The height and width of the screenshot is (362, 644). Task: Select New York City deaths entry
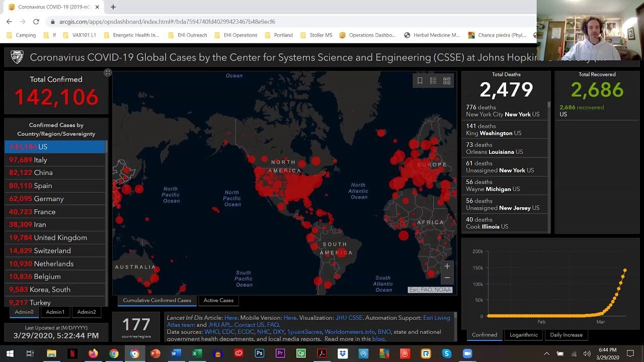(x=505, y=111)
